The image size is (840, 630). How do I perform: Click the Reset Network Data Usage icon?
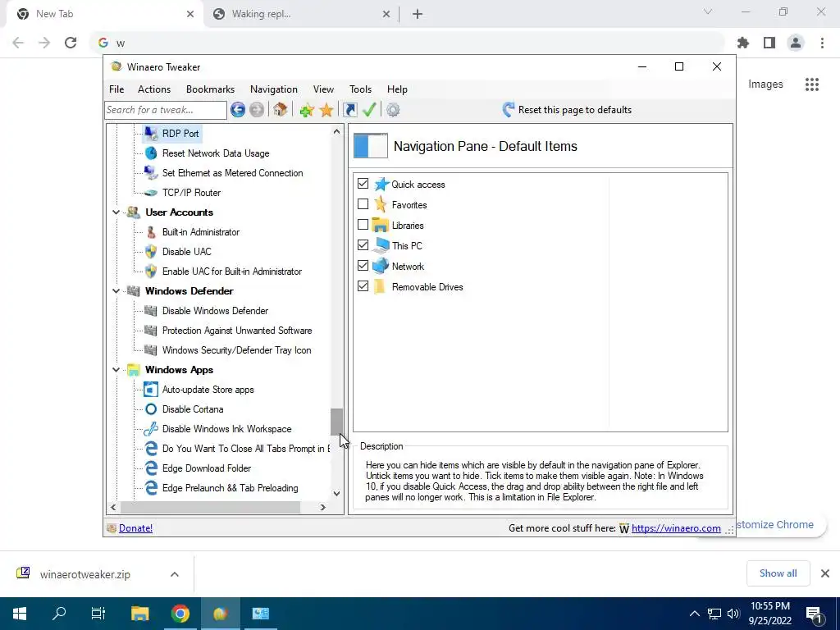tap(151, 153)
